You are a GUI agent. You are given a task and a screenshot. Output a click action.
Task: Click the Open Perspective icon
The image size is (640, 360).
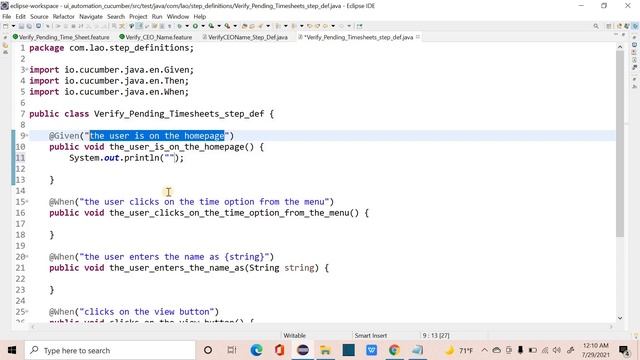[x=609, y=26]
